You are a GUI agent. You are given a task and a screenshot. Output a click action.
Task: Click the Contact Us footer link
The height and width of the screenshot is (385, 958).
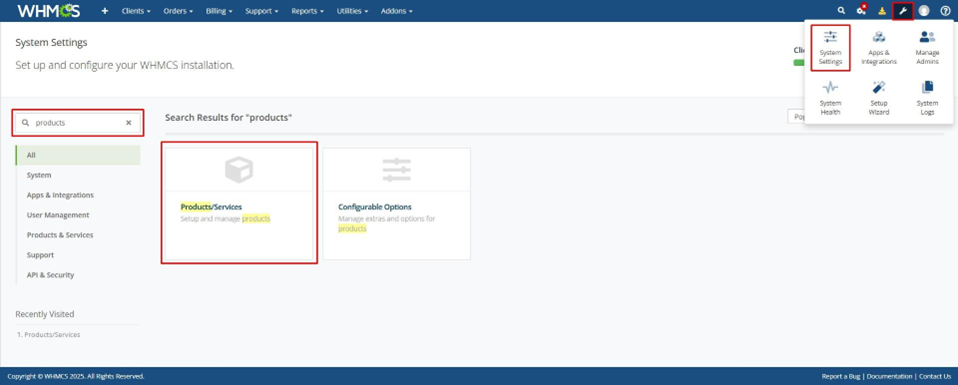tap(935, 376)
